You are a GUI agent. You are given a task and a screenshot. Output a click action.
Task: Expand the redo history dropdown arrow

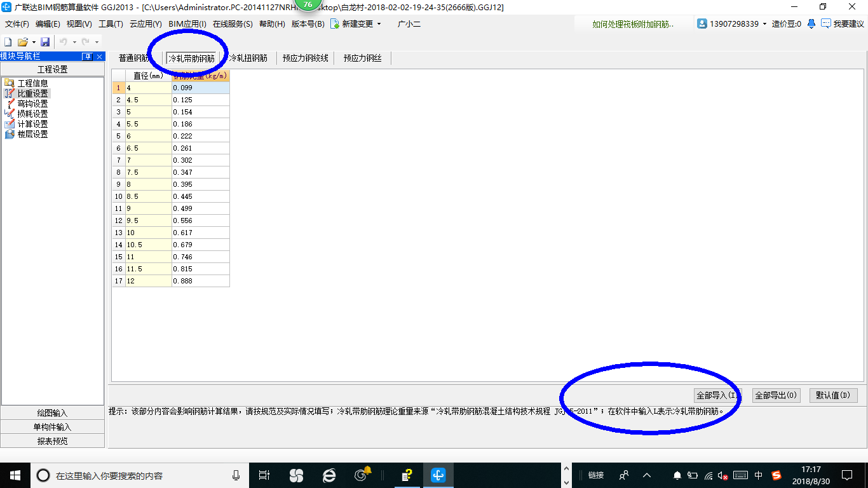[x=97, y=42]
